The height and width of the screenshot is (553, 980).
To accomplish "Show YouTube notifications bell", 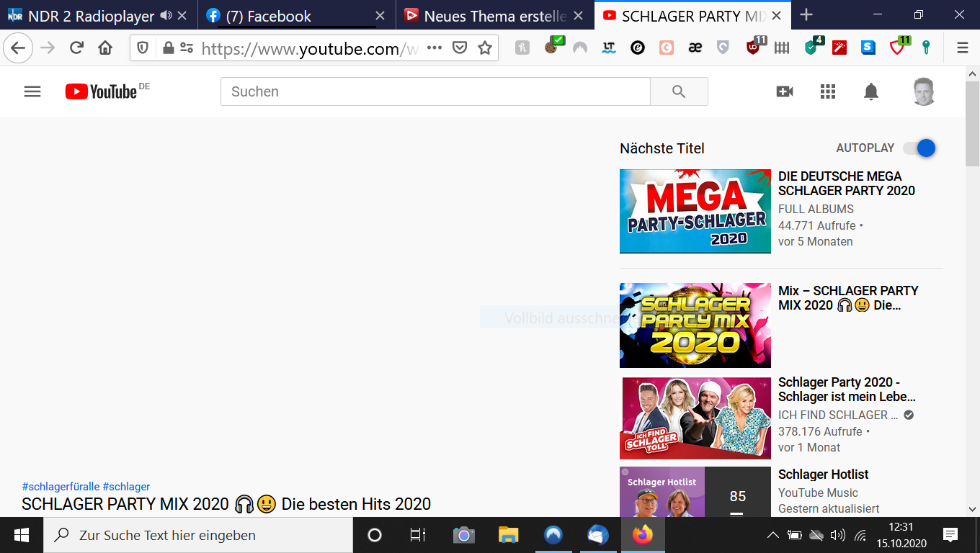I will tap(871, 91).
